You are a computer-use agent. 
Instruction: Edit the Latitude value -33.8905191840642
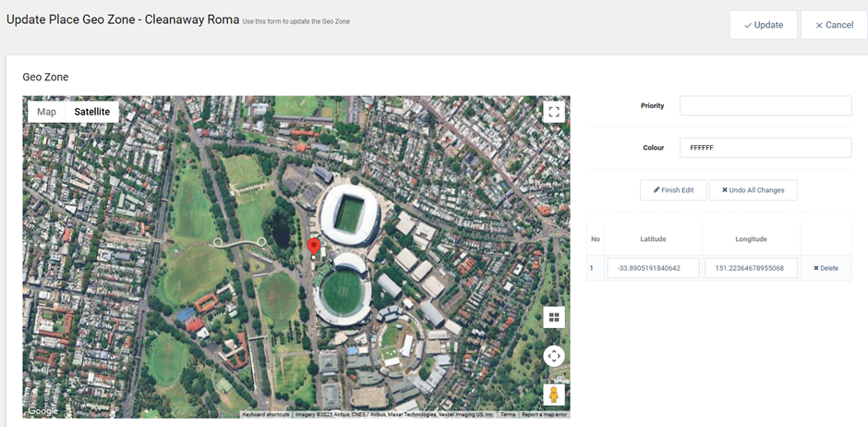tap(653, 268)
